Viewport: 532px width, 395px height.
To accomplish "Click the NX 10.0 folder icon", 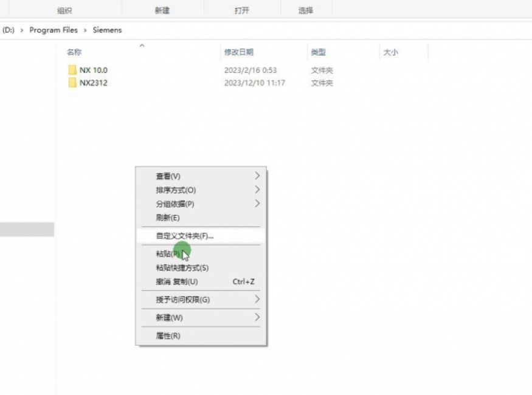I will (x=72, y=70).
